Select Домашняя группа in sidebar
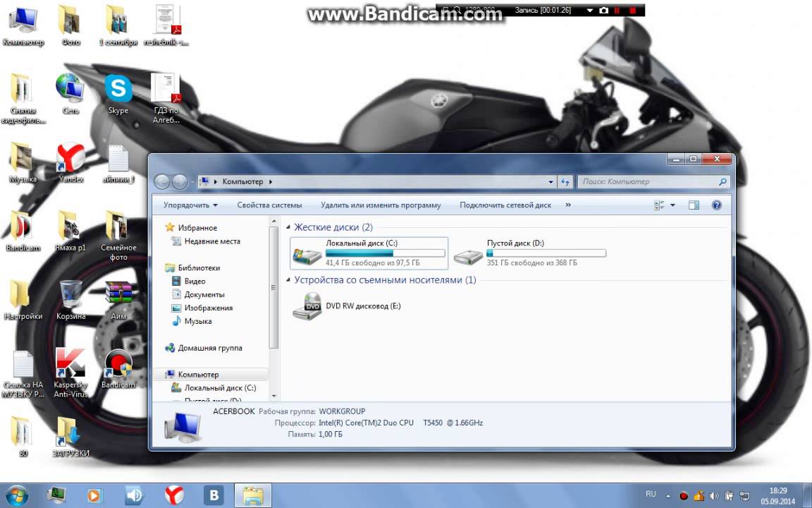 pos(210,348)
